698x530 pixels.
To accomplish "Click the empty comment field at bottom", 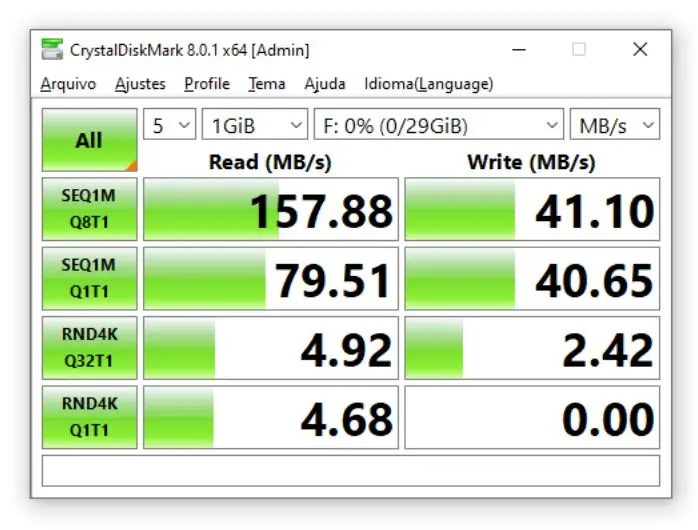I will 351,471.
